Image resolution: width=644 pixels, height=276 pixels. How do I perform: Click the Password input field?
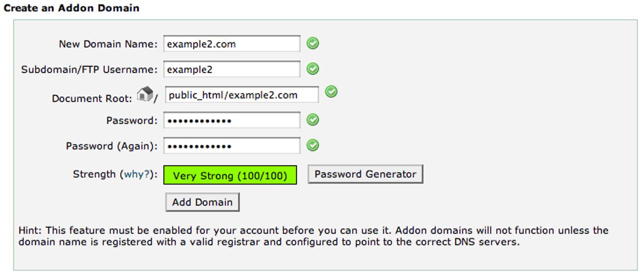click(232, 120)
